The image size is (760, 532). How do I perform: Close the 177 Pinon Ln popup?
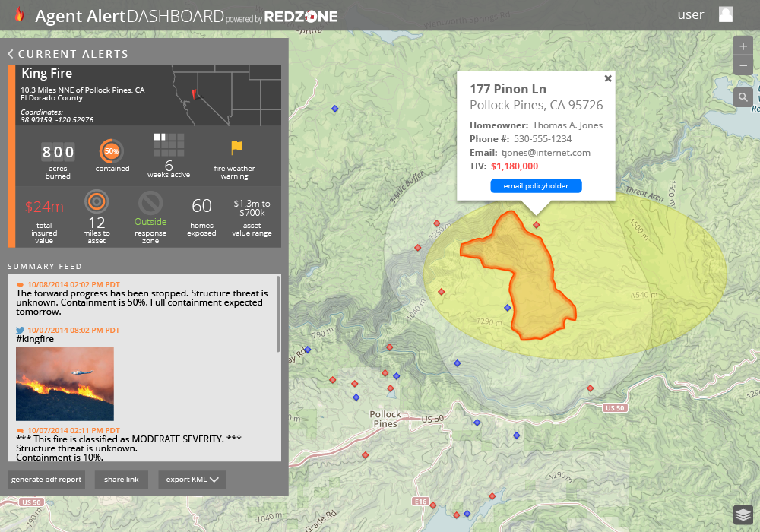[x=608, y=78]
